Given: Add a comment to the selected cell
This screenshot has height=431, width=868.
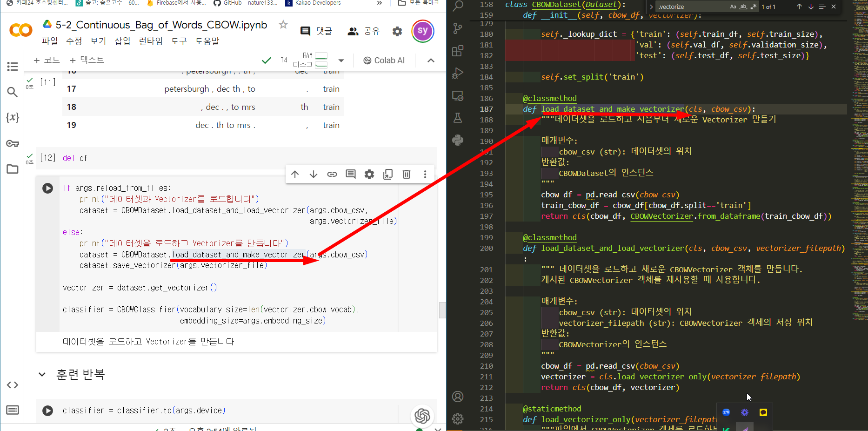Looking at the screenshot, I should tap(351, 174).
